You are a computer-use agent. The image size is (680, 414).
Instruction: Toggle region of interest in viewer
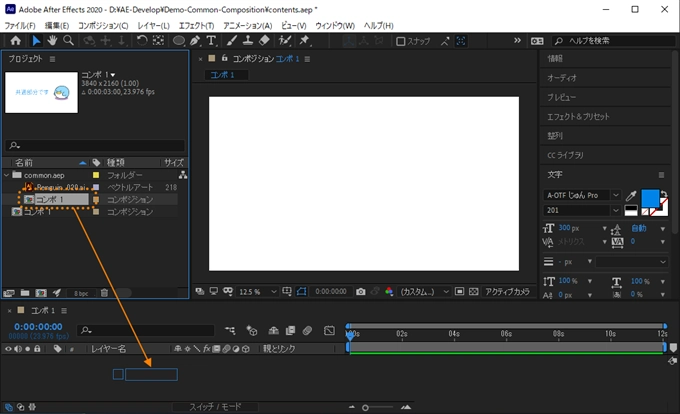460,292
